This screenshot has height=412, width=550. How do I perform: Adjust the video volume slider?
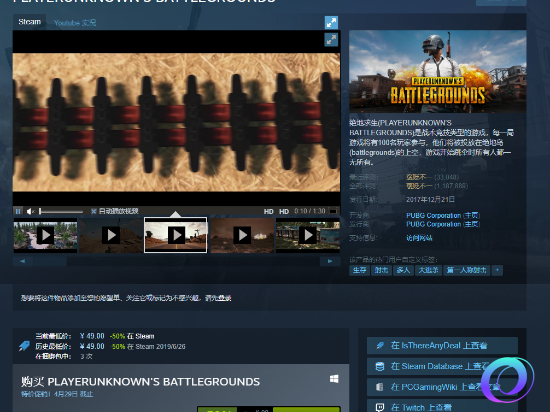61,211
